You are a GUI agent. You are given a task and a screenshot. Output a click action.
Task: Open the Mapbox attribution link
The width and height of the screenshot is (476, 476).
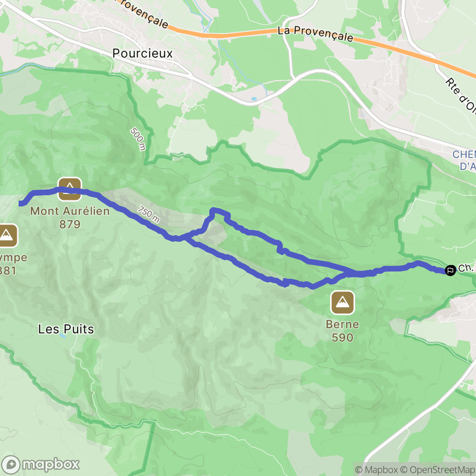tap(377, 469)
